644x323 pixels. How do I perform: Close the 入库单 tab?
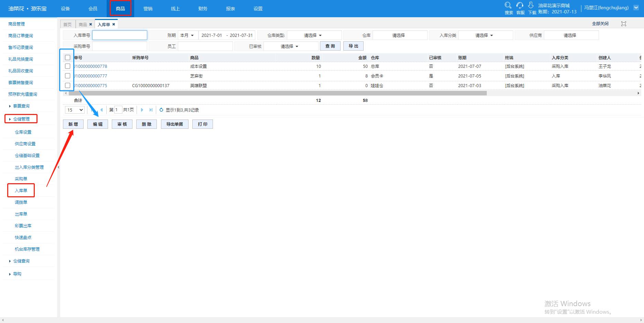(x=114, y=24)
